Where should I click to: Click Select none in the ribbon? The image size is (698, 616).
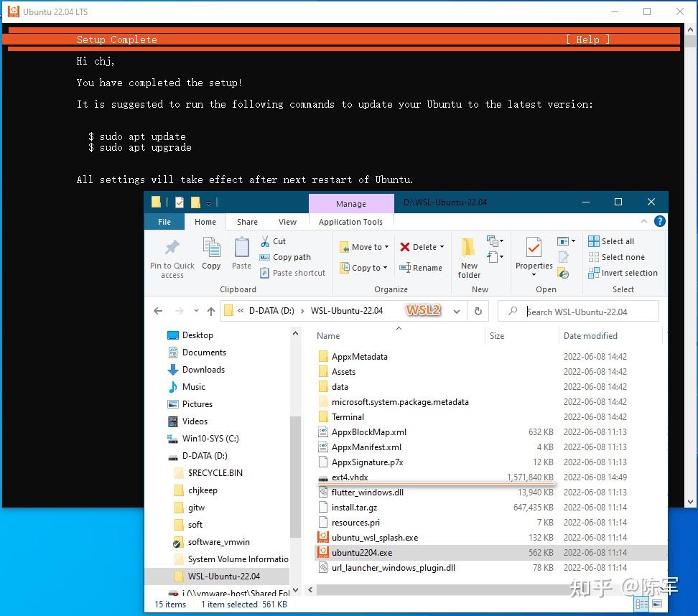[x=617, y=257]
